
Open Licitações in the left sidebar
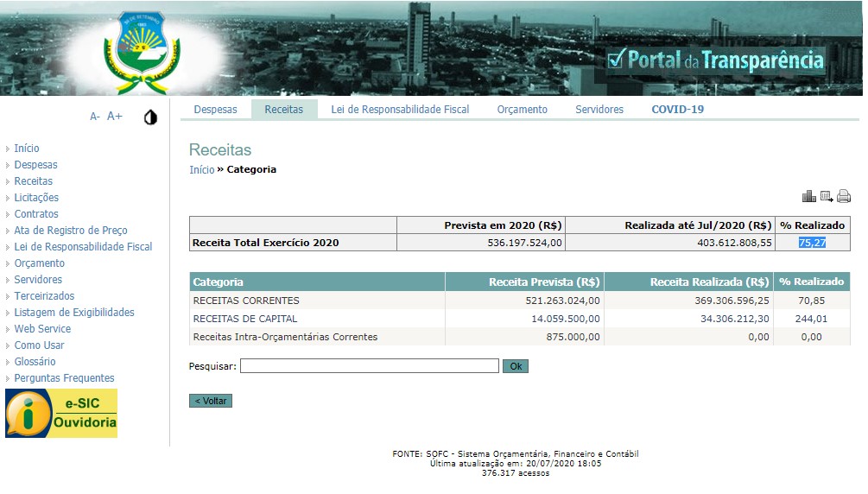[x=36, y=198]
